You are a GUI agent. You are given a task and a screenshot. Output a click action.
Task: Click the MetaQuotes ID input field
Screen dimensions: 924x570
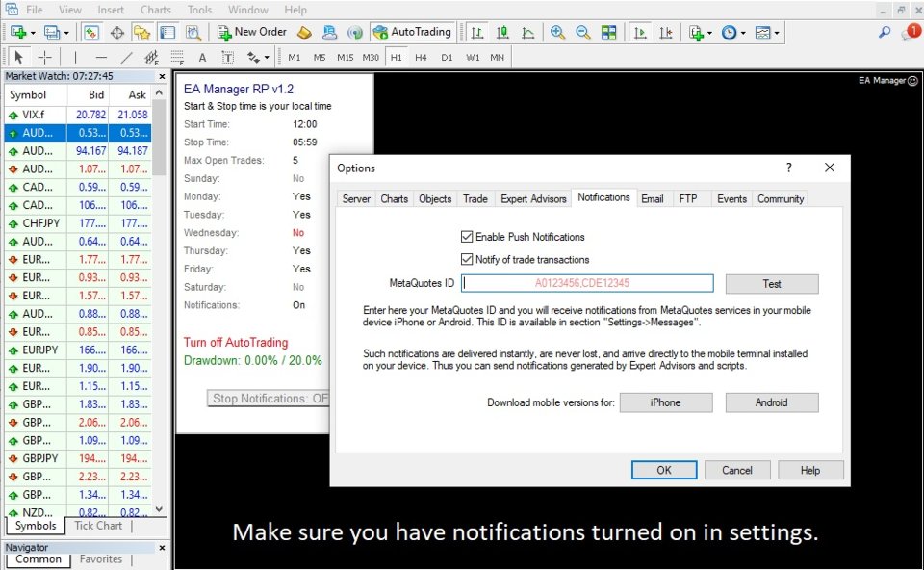[587, 283]
